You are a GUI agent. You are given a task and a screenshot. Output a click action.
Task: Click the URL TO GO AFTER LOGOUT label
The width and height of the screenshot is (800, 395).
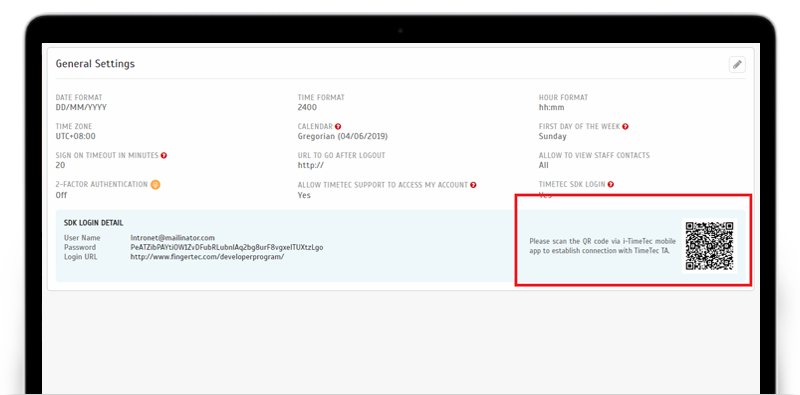[342, 156]
